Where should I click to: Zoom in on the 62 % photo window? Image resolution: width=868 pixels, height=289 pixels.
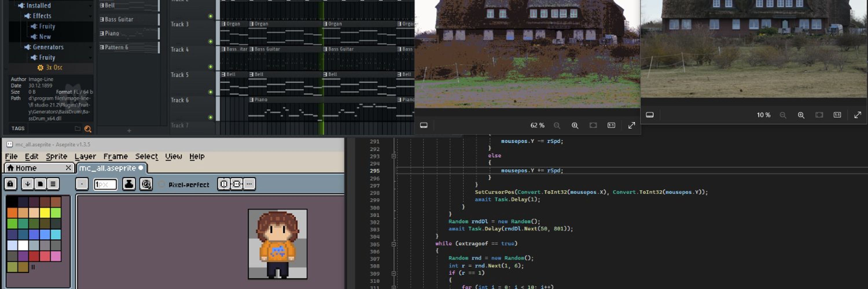pos(575,125)
